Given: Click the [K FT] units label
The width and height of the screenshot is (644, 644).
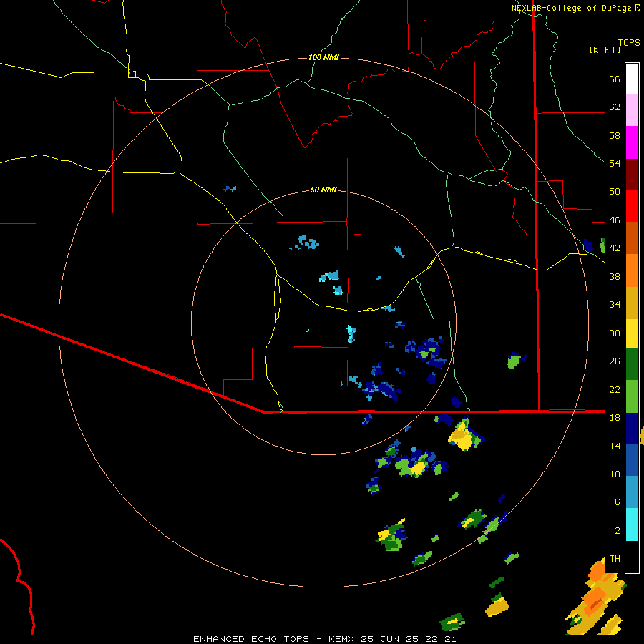Looking at the screenshot, I should coord(605,50).
